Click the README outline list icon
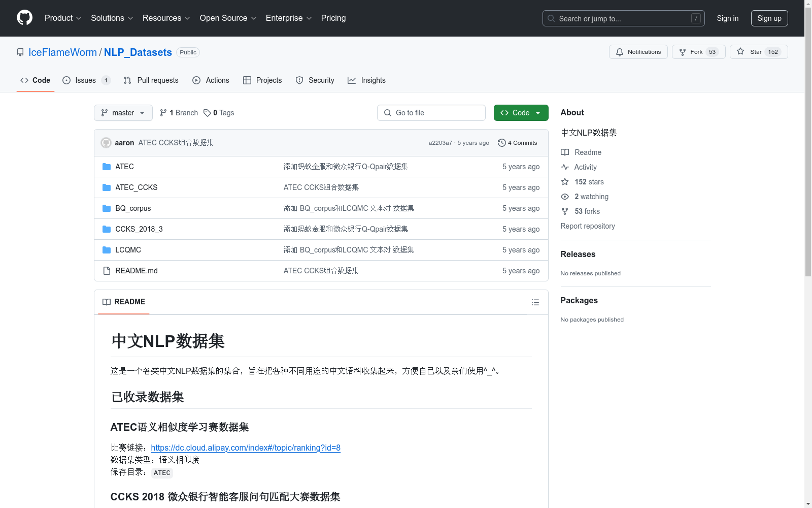812x508 pixels. (535, 302)
